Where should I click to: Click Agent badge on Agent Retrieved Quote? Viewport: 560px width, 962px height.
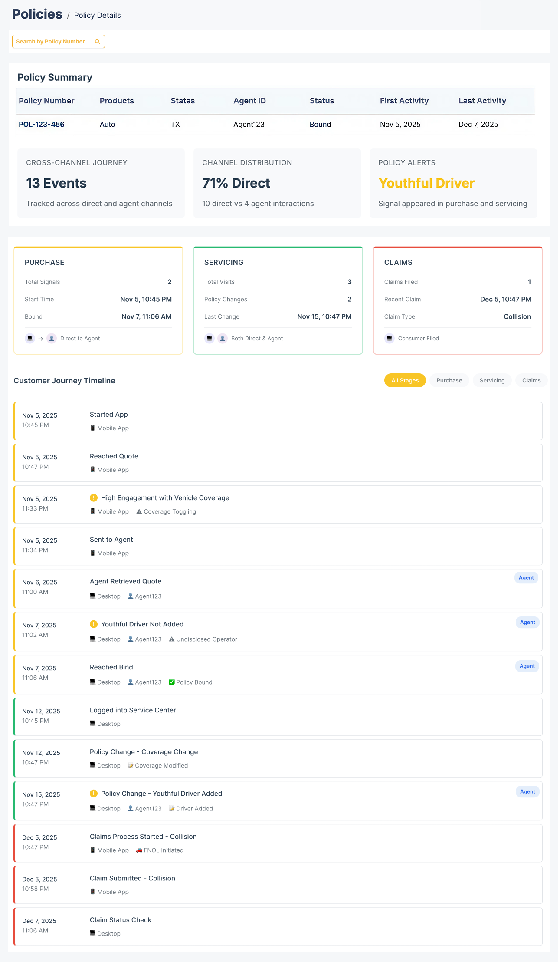click(526, 577)
